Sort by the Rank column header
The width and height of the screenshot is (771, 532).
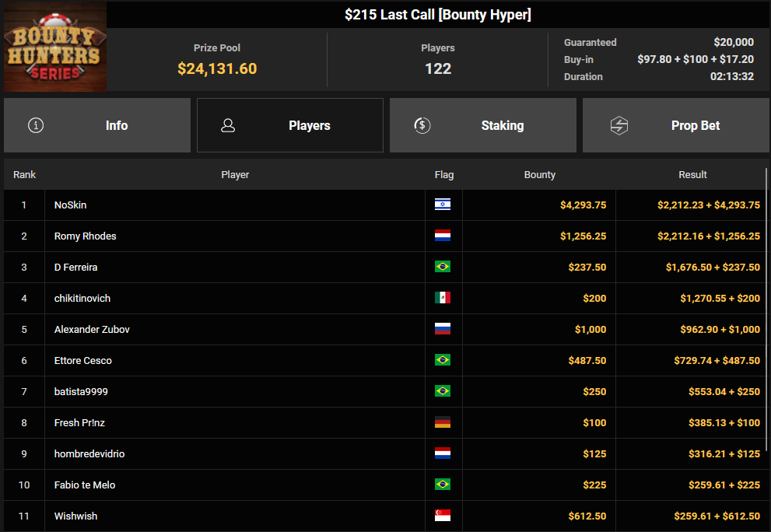[25, 175]
